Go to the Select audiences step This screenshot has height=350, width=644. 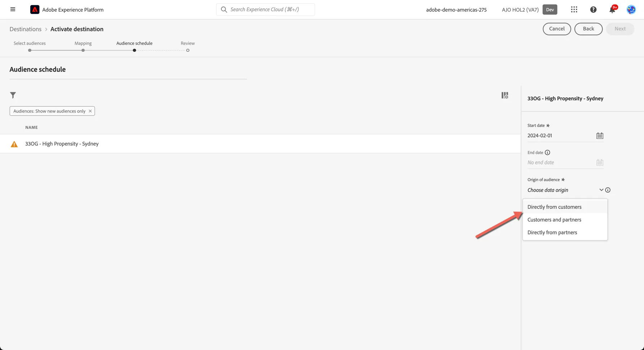click(x=29, y=46)
